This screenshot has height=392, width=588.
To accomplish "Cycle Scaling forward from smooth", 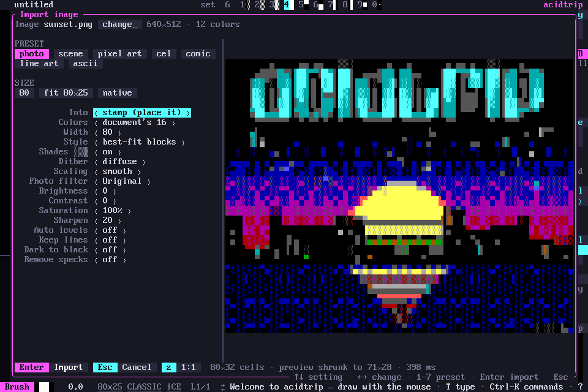I will (x=139, y=171).
